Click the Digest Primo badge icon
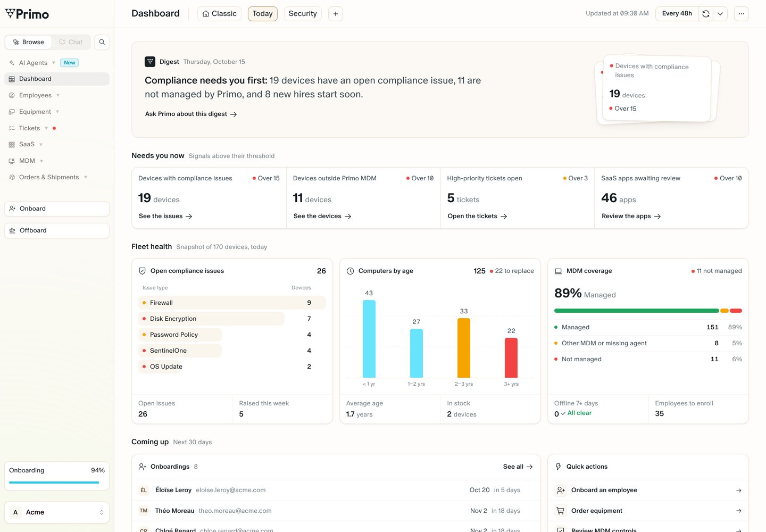 (x=150, y=62)
